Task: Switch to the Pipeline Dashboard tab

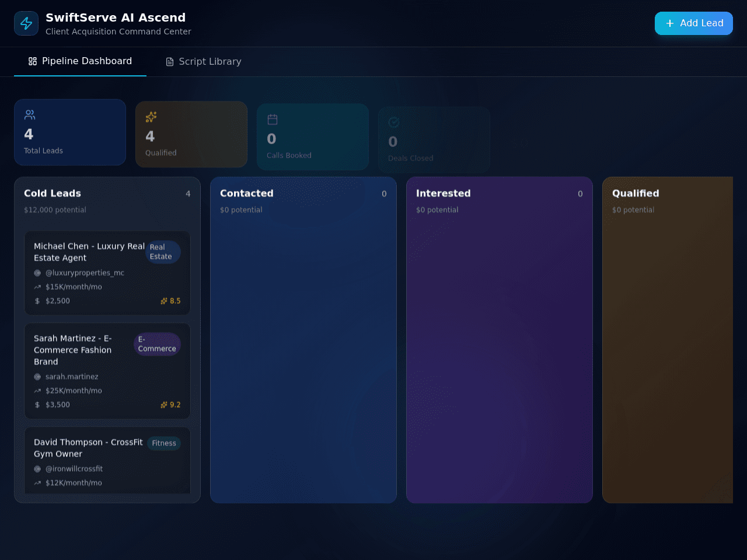Action: coord(80,61)
